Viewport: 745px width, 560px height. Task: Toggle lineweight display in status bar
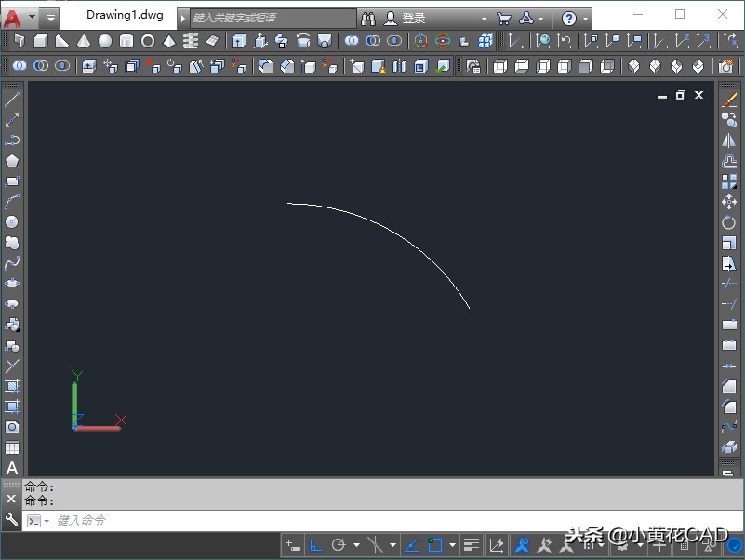pyautogui.click(x=472, y=545)
